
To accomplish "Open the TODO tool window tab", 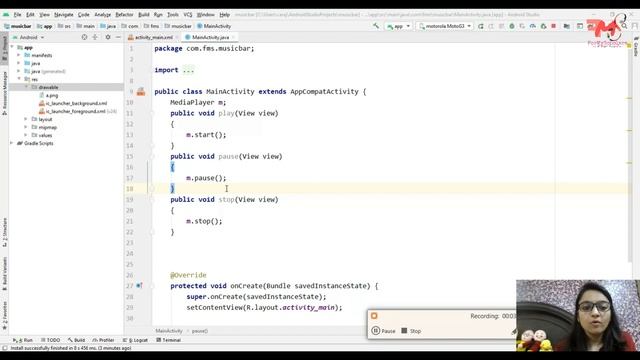I will pos(51,340).
